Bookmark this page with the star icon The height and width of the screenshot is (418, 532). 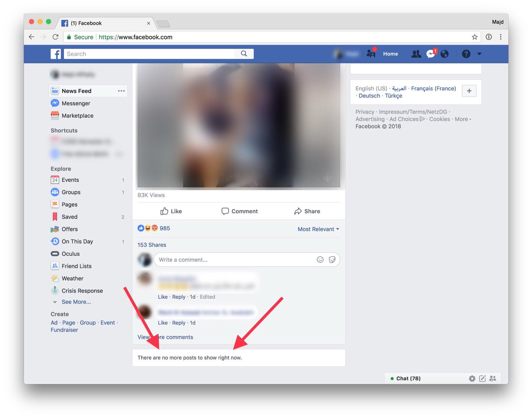coord(475,37)
